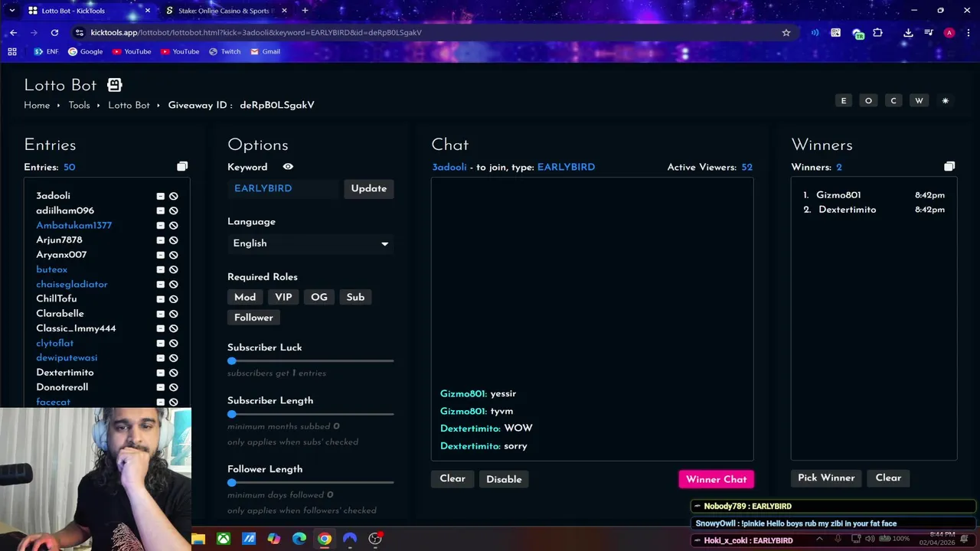Remove entry ChillTofu with the minus icon
980x551 pixels.
pos(161,299)
